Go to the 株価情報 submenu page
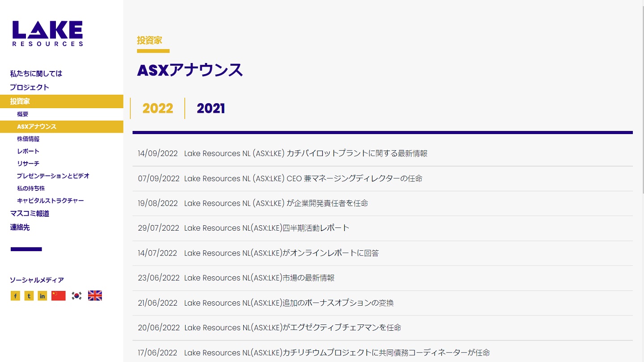The height and width of the screenshot is (362, 644). pyautogui.click(x=28, y=139)
